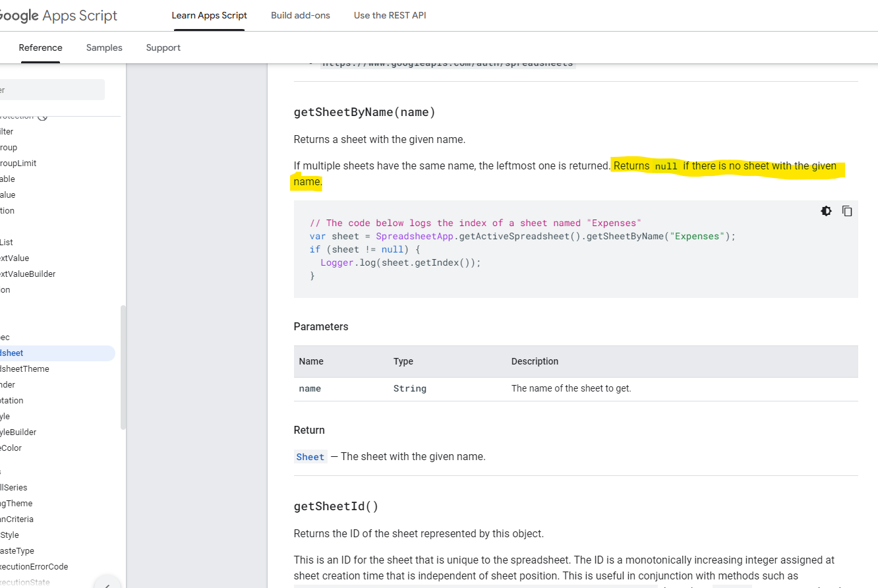
Task: Select SpreadsheetTheme in the sidebar
Action: 24,368
